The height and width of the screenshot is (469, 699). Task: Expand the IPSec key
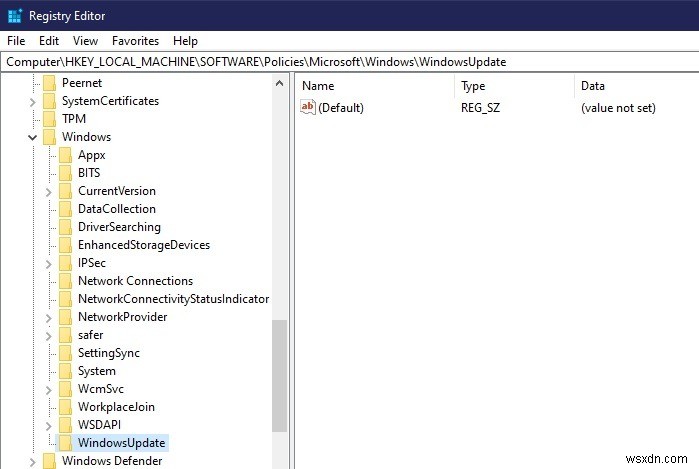point(49,264)
